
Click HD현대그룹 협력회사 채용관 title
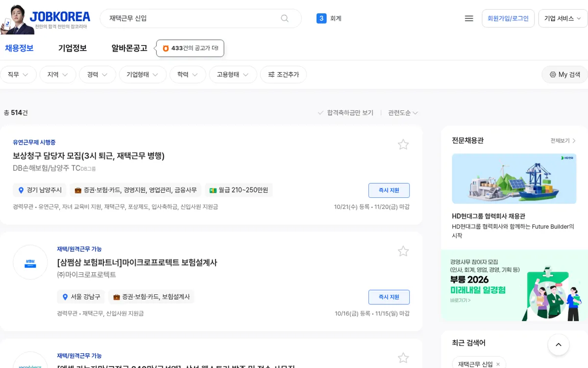point(489,216)
